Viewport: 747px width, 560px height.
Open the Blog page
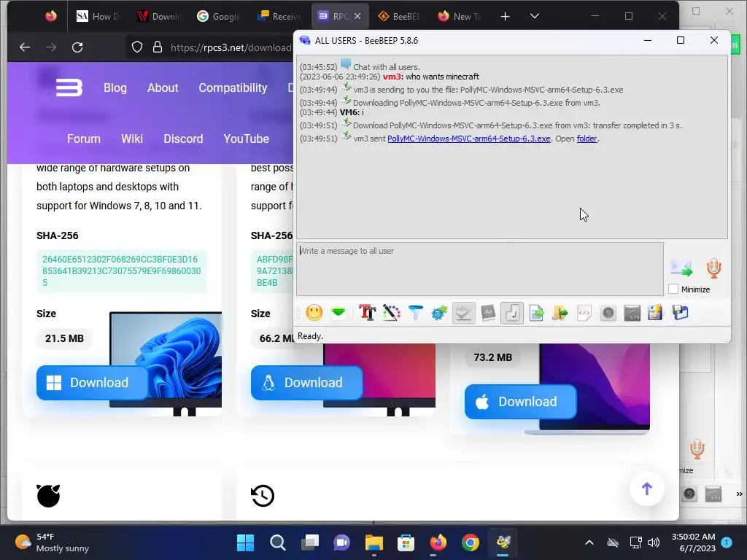115,87
